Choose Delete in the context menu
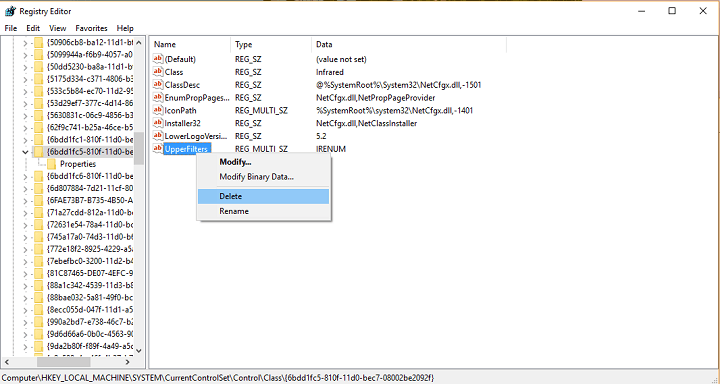This screenshot has width=720, height=384. point(264,196)
